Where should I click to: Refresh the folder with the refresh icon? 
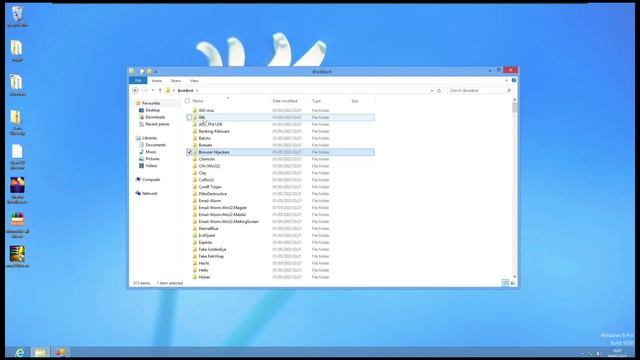(x=439, y=90)
